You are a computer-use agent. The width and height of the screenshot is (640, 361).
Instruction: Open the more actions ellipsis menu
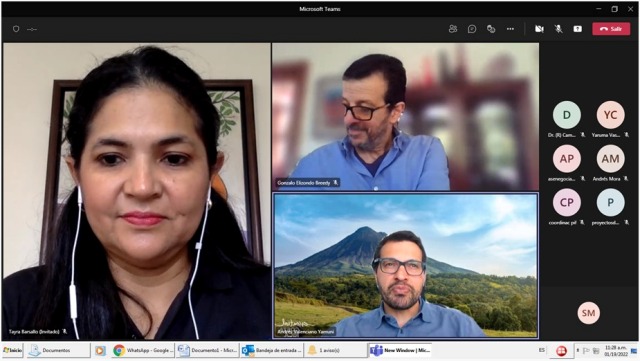pos(510,29)
